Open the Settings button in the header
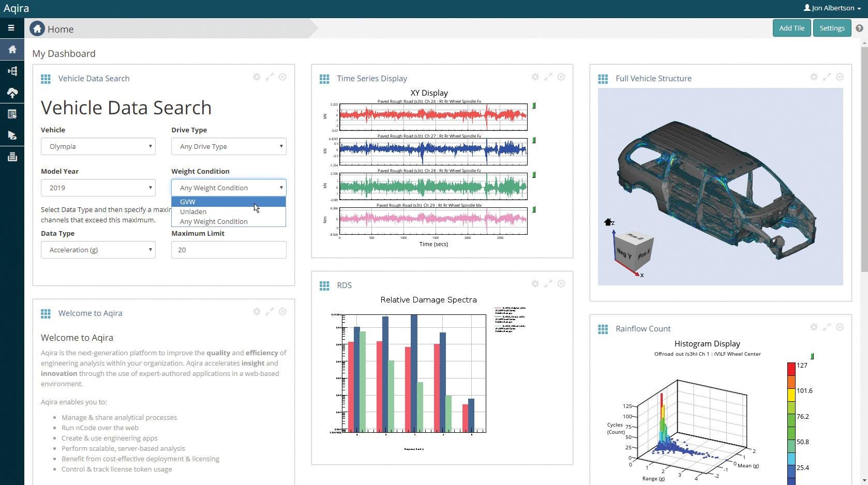 pos(832,28)
